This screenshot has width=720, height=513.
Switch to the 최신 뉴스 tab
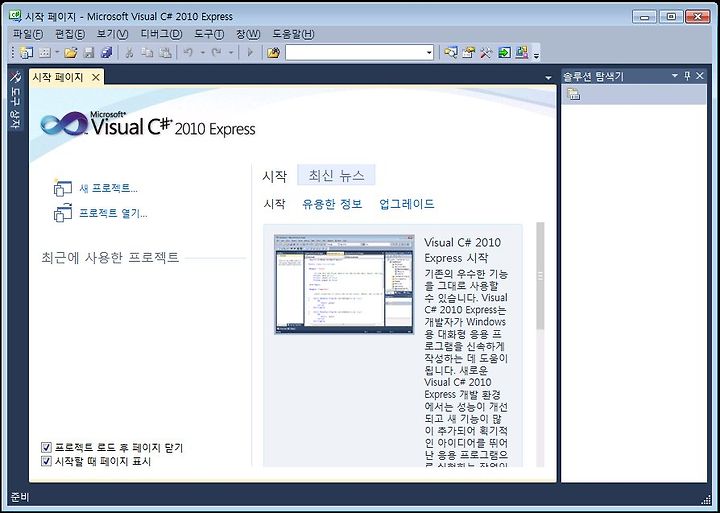(x=336, y=175)
